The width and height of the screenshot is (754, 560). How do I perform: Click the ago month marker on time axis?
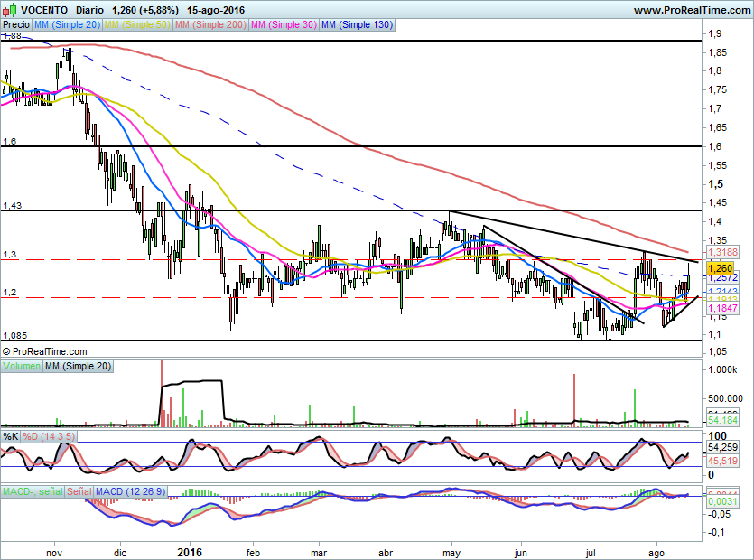point(656,554)
